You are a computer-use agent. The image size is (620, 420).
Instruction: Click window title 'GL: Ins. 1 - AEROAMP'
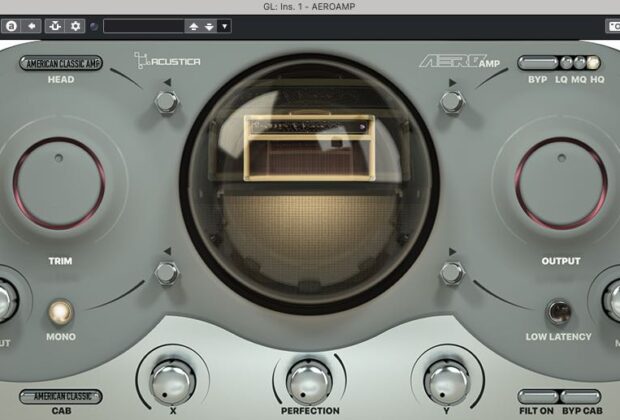[x=309, y=6]
